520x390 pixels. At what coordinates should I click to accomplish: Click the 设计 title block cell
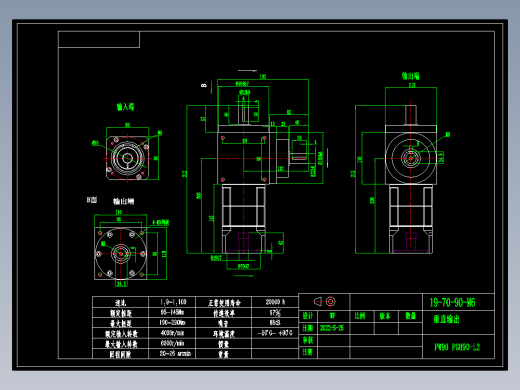308,316
